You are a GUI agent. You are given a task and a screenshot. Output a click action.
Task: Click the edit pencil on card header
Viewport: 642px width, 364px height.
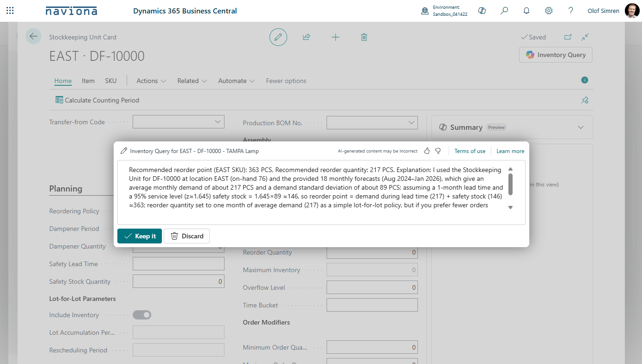click(278, 37)
